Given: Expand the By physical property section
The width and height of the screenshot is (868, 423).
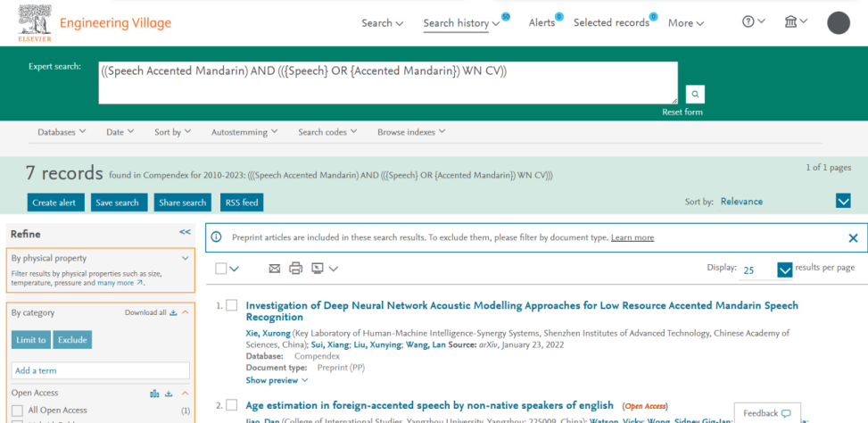Looking at the screenshot, I should click(186, 258).
